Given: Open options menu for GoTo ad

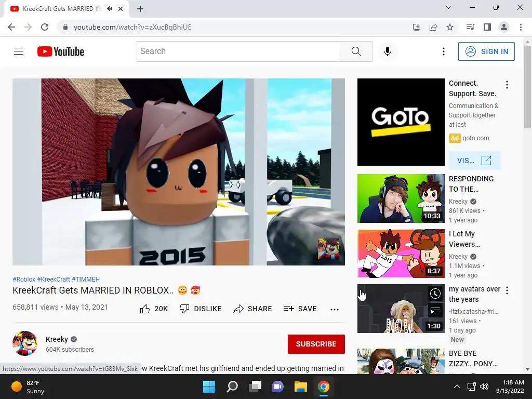Looking at the screenshot, I should [507, 85].
